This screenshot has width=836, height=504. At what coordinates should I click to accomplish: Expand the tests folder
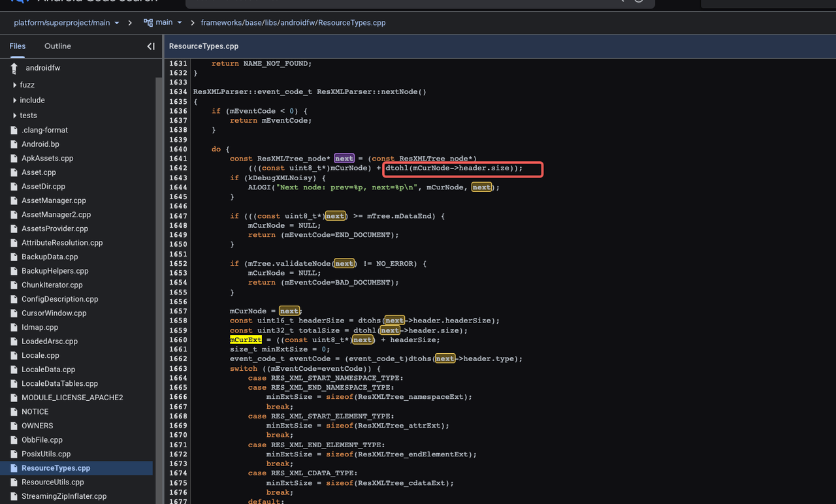pyautogui.click(x=14, y=116)
